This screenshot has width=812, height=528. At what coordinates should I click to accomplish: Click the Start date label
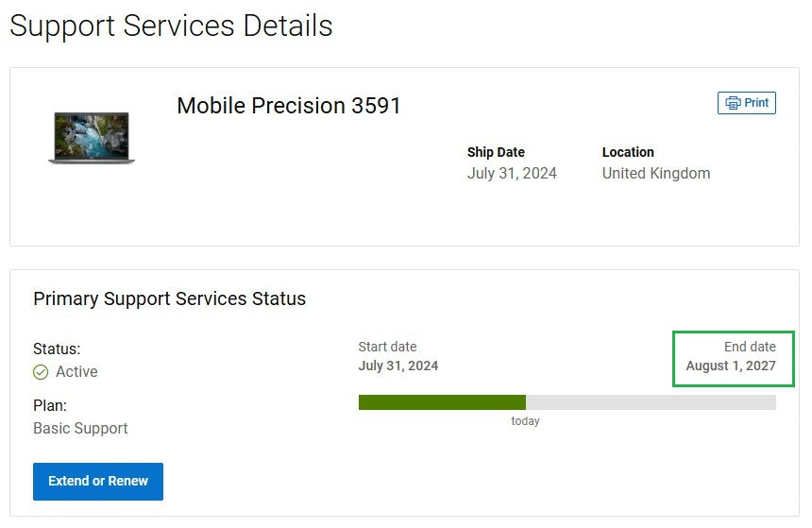(387, 347)
